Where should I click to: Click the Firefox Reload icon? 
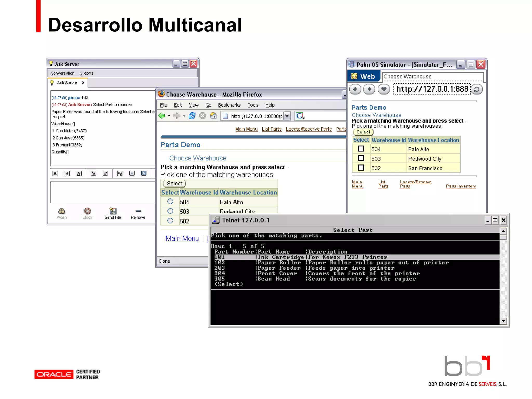tap(192, 116)
